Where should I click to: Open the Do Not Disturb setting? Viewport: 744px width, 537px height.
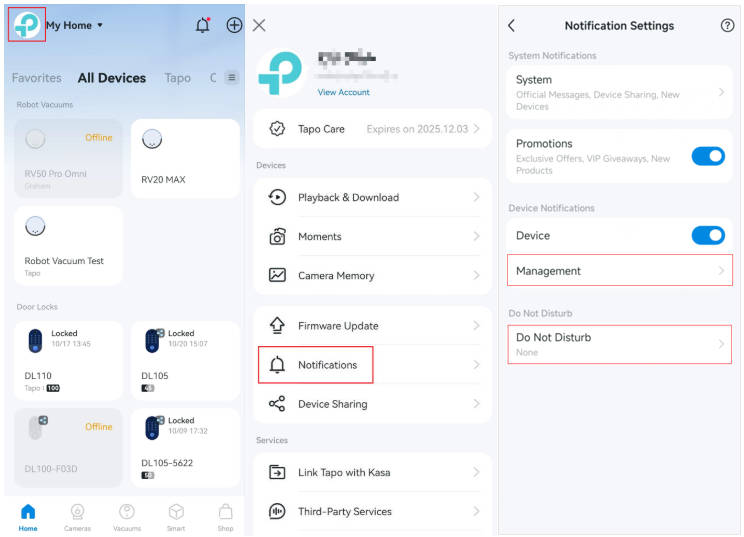[x=619, y=344]
